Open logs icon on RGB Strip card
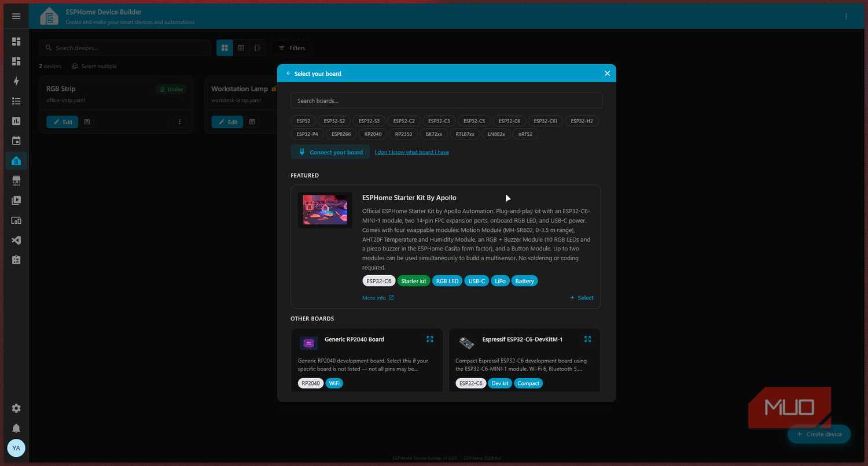 [x=87, y=122]
